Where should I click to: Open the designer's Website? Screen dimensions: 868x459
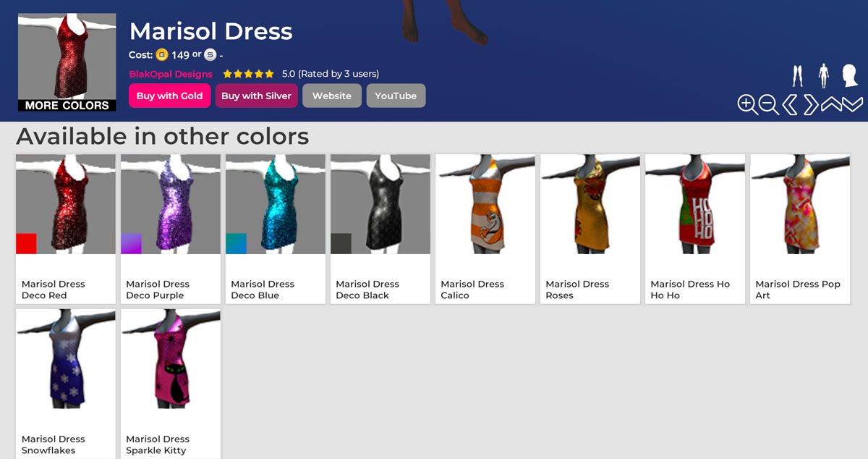pyautogui.click(x=332, y=96)
